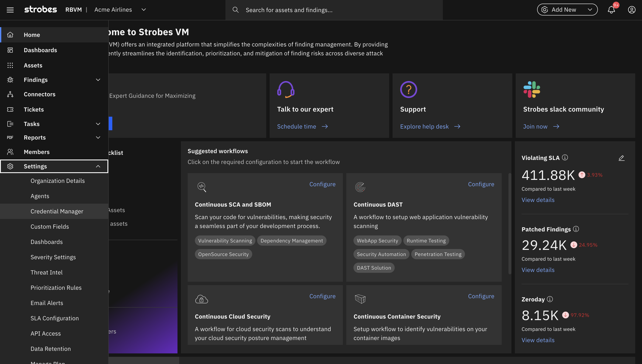
Task: Click the Continuous DAST radar icon
Action: tap(360, 187)
